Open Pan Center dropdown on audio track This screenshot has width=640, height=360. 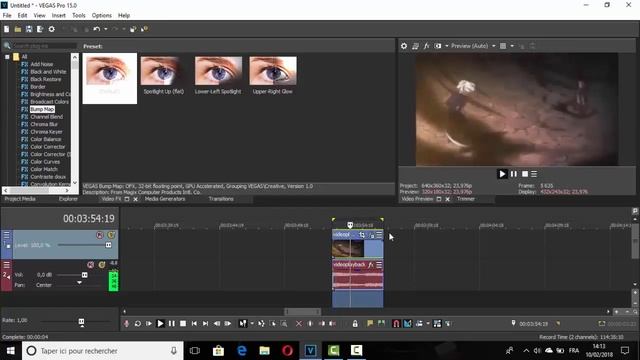coord(79,283)
